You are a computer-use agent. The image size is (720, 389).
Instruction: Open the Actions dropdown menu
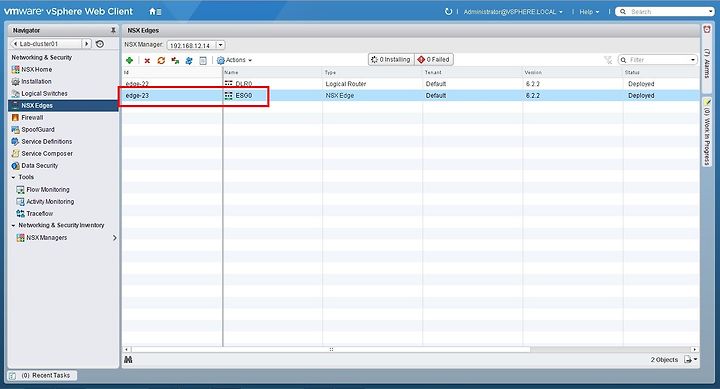[x=234, y=60]
